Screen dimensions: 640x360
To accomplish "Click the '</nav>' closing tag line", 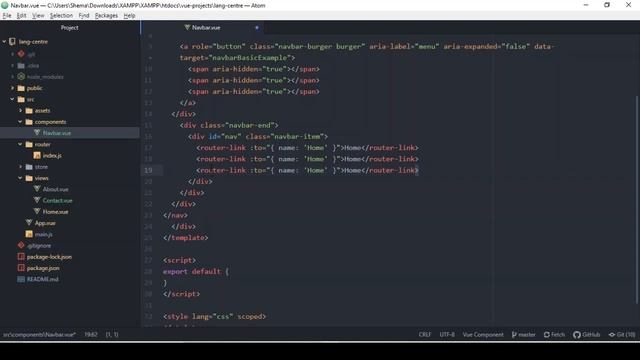I will [176, 215].
